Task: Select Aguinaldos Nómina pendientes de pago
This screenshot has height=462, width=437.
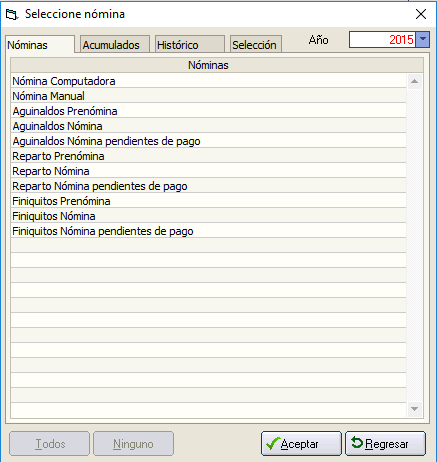Action: coord(208,141)
